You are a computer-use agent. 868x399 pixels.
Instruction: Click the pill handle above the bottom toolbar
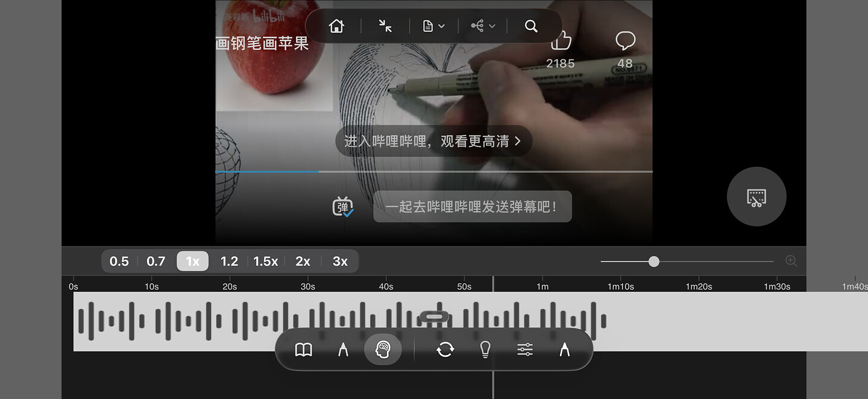click(434, 316)
